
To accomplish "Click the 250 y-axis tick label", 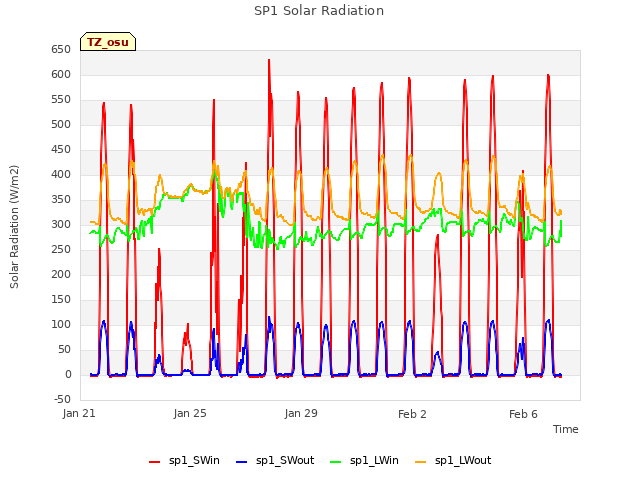I will tap(61, 249).
